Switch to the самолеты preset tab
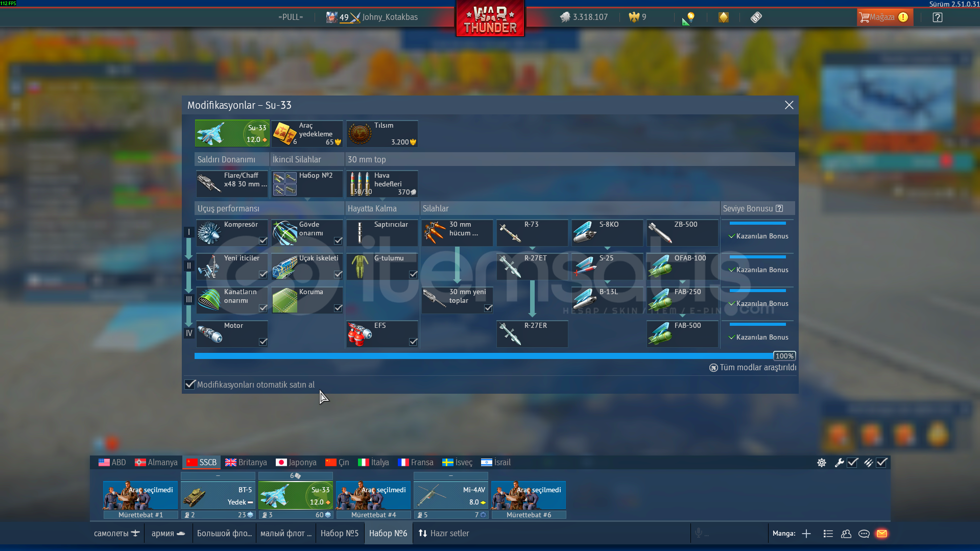Screen dimensions: 980x551 117,533
